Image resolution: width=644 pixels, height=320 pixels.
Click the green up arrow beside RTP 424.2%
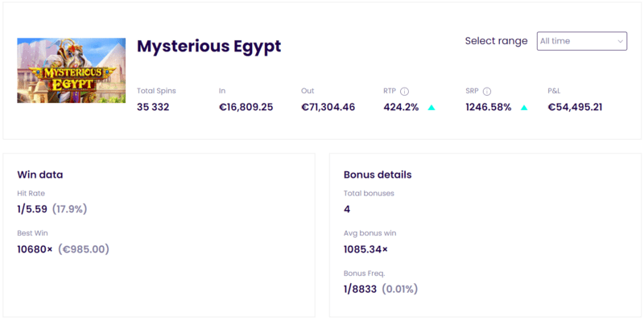(431, 108)
